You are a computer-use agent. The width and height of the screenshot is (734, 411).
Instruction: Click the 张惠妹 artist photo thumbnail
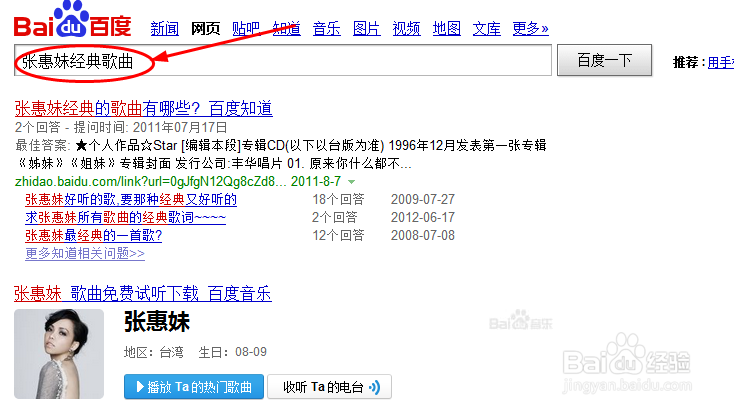(x=59, y=354)
